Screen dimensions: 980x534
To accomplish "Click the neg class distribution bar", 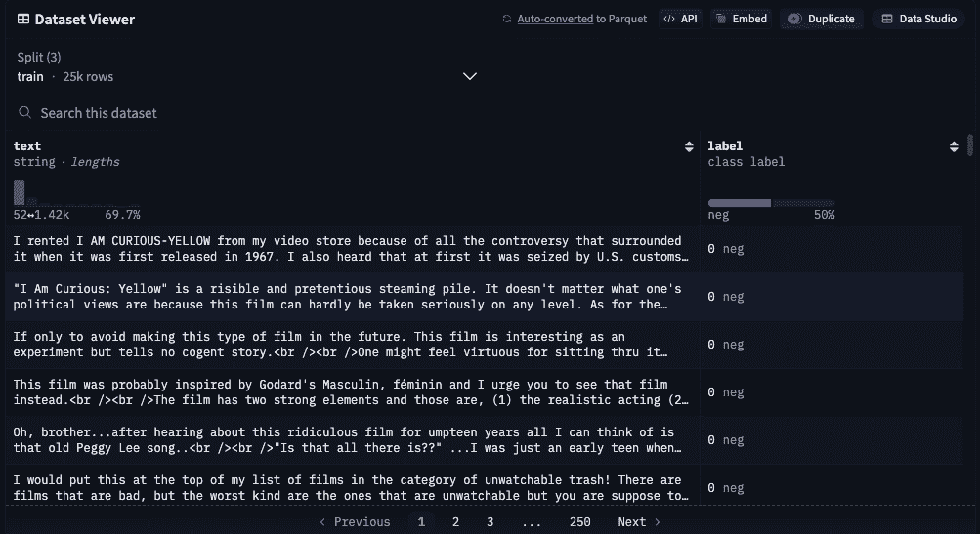I will point(740,203).
